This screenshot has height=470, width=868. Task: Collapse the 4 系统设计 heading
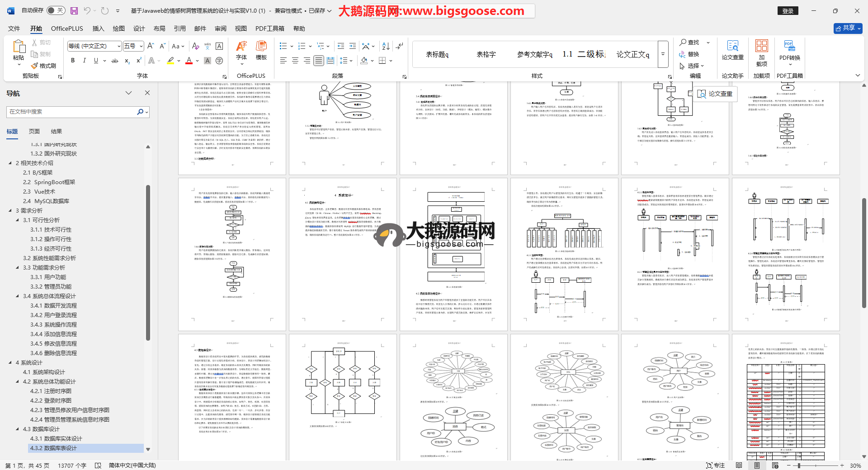pyautogui.click(x=10, y=363)
